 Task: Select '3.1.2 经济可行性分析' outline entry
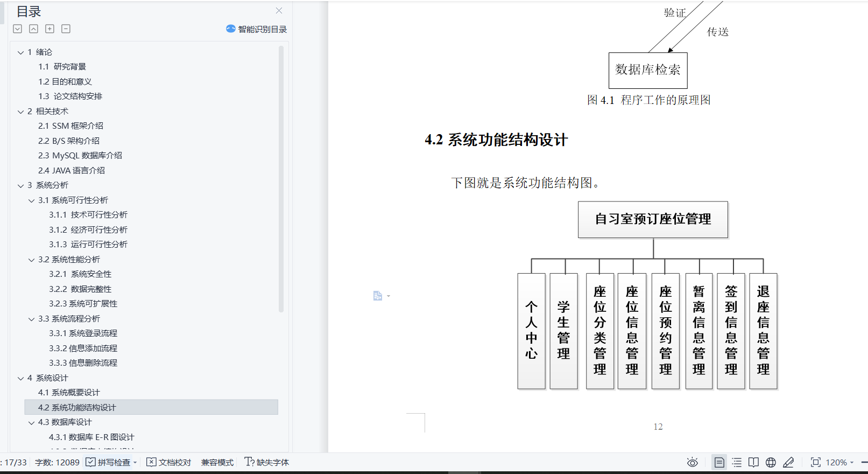[88, 230]
